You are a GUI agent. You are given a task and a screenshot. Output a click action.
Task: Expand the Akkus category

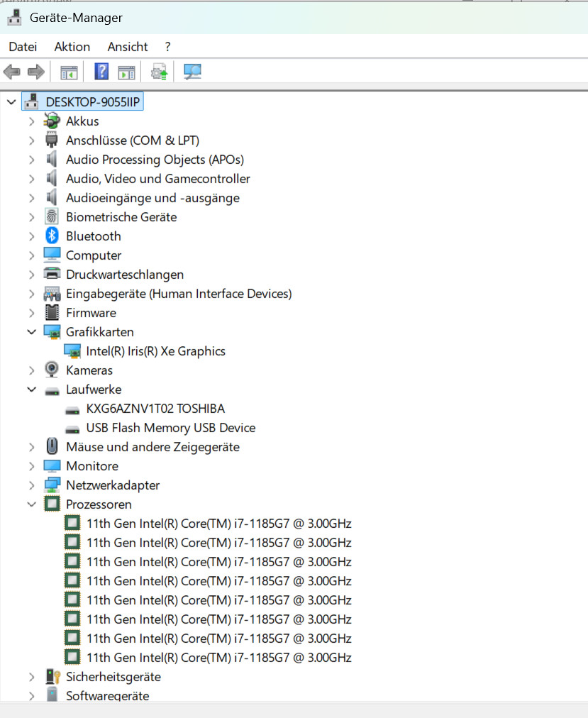(32, 121)
